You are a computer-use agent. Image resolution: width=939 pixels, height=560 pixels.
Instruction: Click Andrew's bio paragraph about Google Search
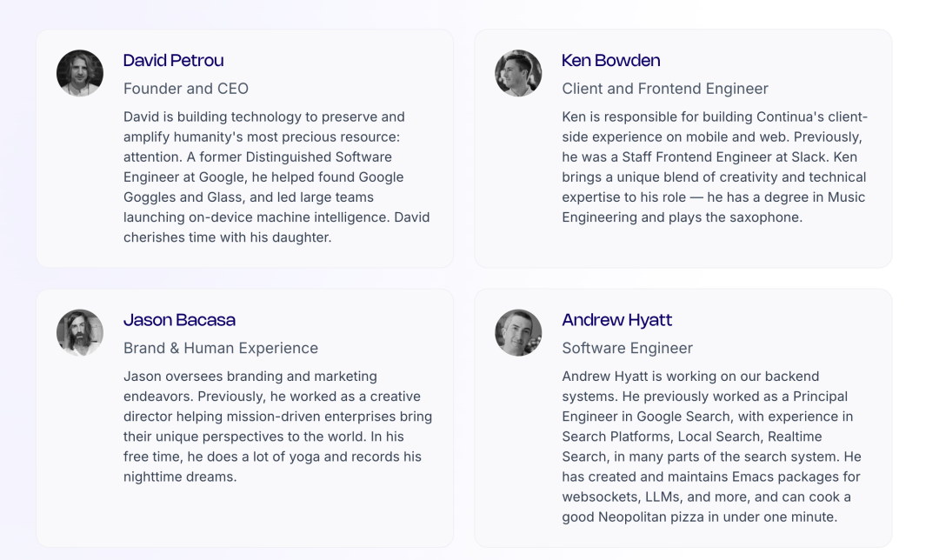[711, 447]
